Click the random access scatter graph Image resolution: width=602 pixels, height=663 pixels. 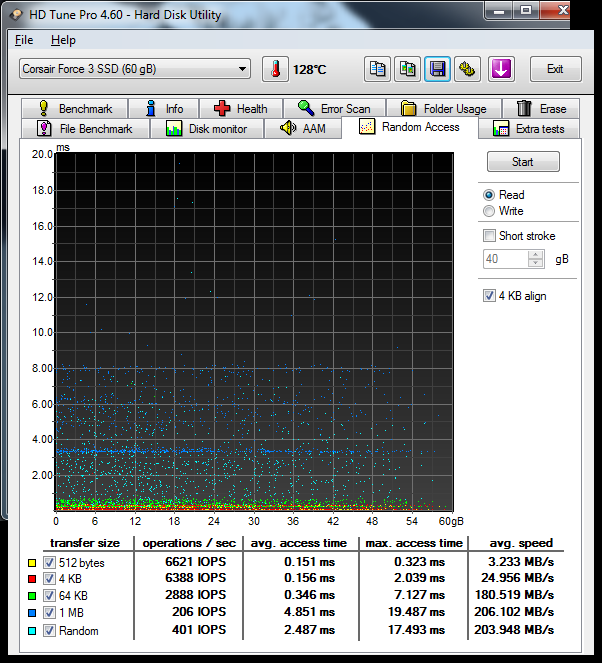point(254,332)
